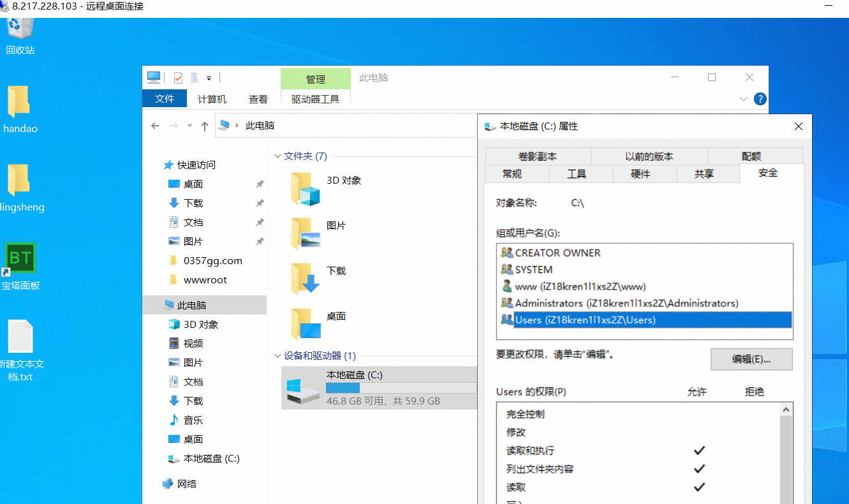The width and height of the screenshot is (849, 504).
Task: Expand the ribbon with the chevron beside help
Action: point(743,100)
